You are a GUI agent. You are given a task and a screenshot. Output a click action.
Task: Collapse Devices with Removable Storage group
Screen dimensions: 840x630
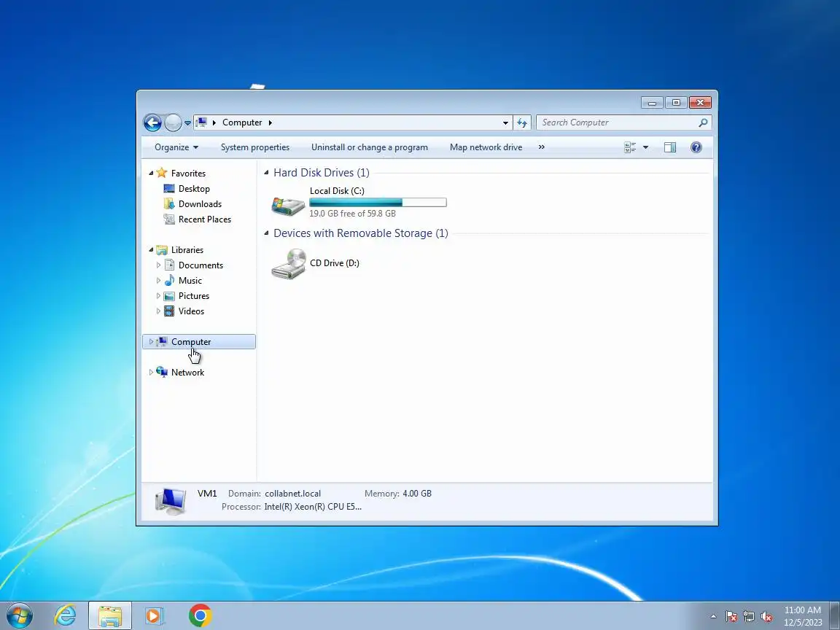(x=266, y=233)
